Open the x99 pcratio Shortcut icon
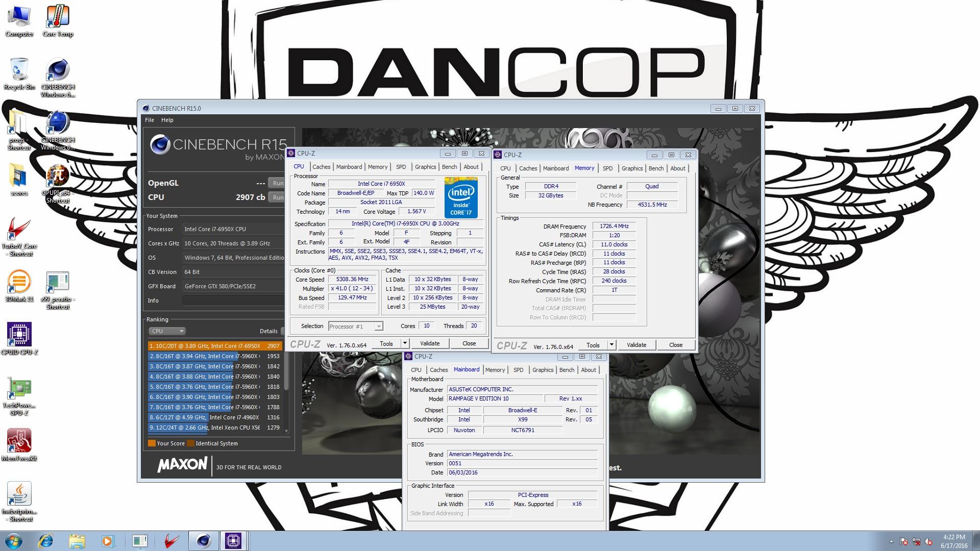Viewport: 980px width, 551px height. coord(58,290)
